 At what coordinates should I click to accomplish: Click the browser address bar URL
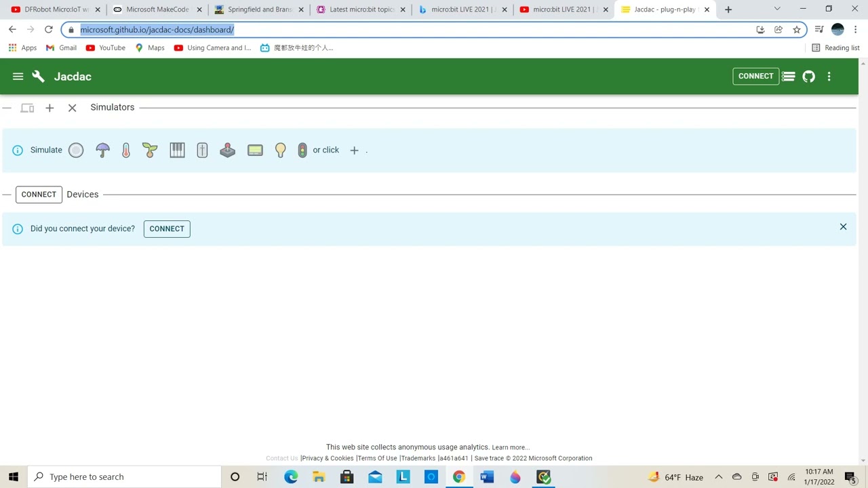(157, 30)
